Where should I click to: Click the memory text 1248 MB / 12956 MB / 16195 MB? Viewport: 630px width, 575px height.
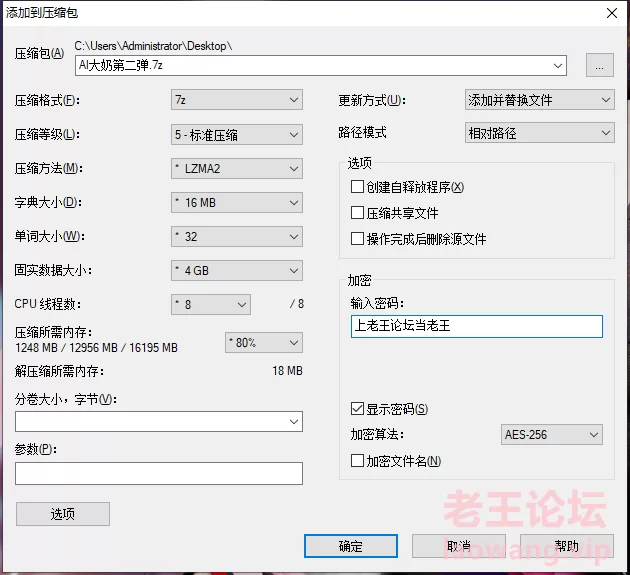tap(96, 348)
